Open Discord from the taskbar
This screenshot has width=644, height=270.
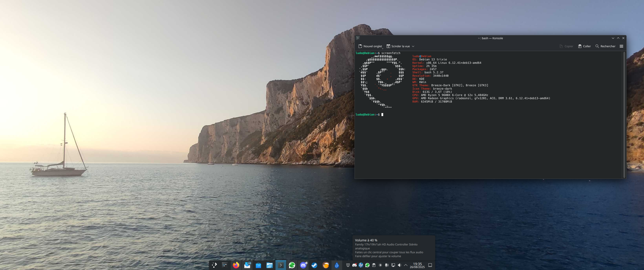pos(303,265)
